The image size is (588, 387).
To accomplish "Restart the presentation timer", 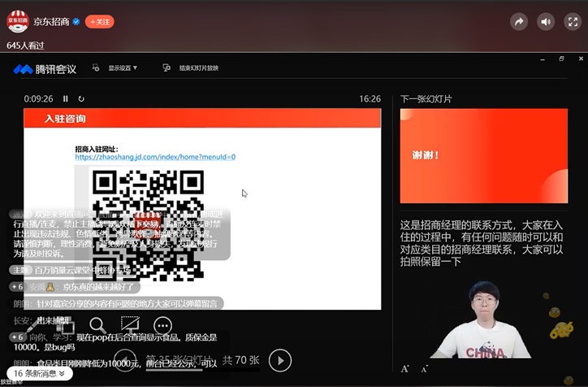I will coord(81,98).
